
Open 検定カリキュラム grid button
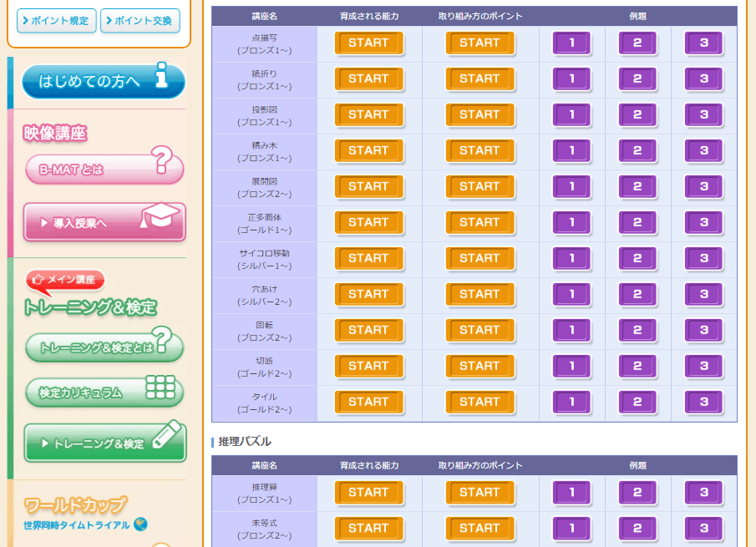[x=103, y=392]
